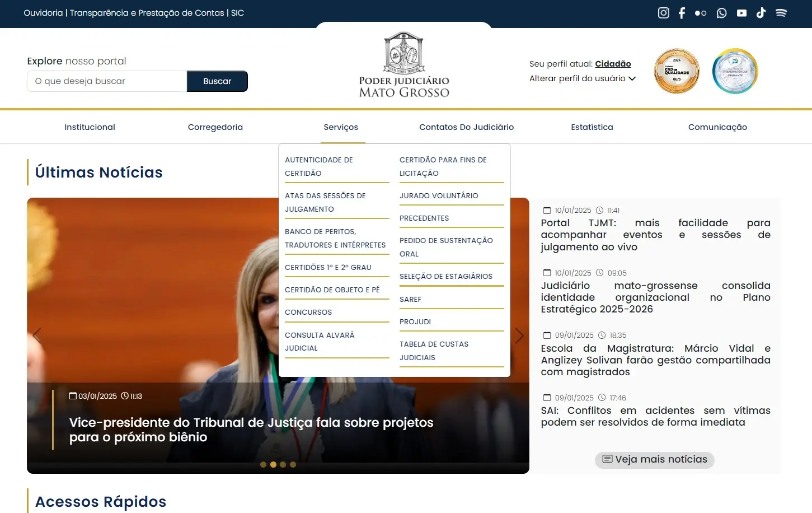This screenshot has width=812, height=513.
Task: Open the Spotify podcast channel
Action: pyautogui.click(x=781, y=12)
